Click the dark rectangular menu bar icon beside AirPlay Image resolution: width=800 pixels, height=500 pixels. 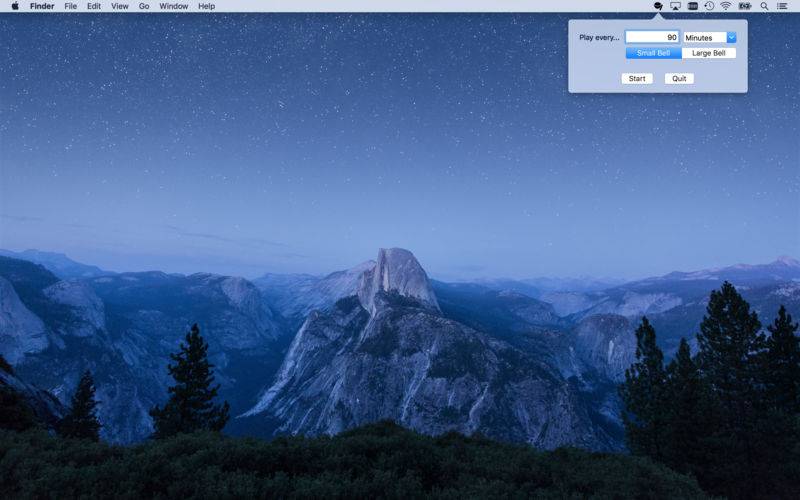(692, 6)
